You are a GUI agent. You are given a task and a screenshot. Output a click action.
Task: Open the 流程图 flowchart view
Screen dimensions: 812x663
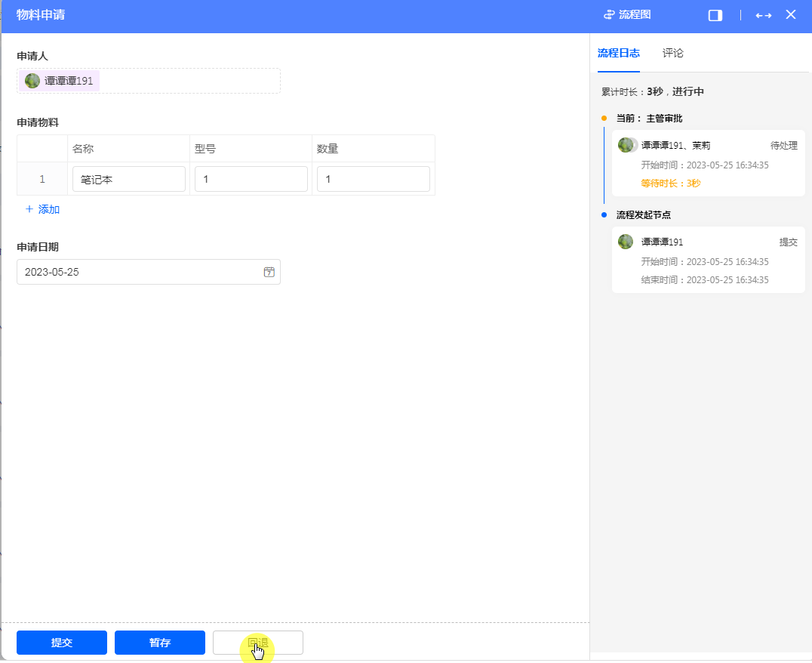pyautogui.click(x=627, y=15)
